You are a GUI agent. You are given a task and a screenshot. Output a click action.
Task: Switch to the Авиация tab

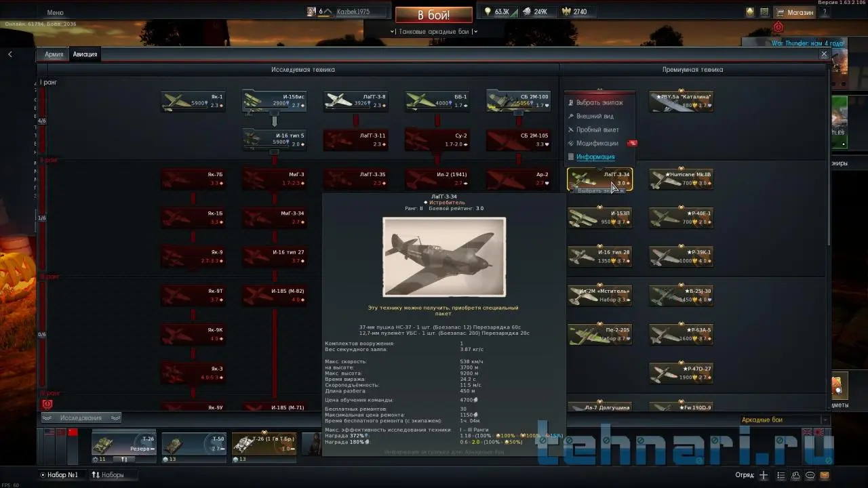coord(85,54)
